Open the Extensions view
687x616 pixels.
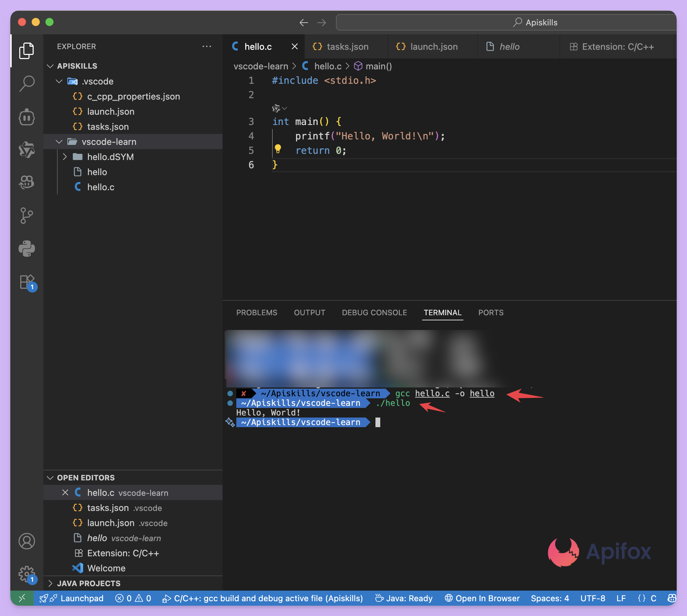coord(27,282)
